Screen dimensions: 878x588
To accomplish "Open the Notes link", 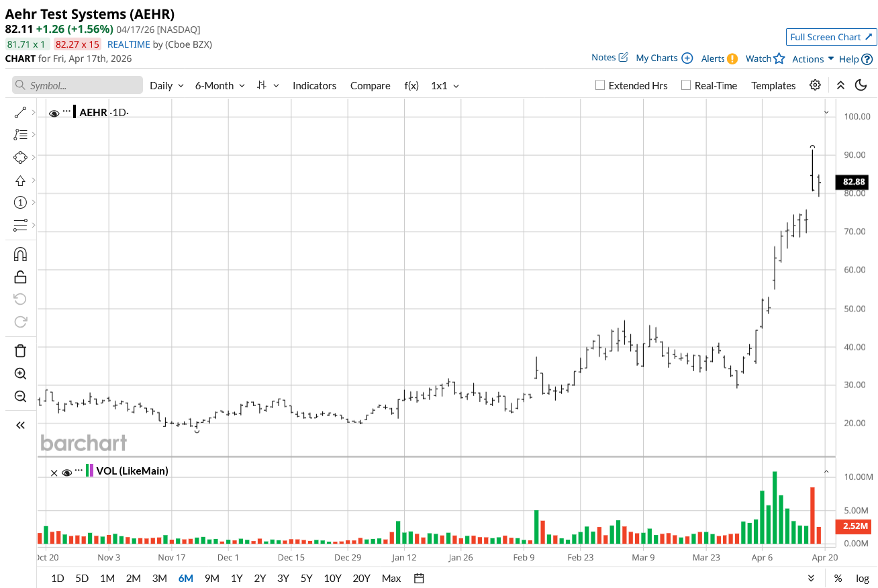I will click(x=609, y=58).
